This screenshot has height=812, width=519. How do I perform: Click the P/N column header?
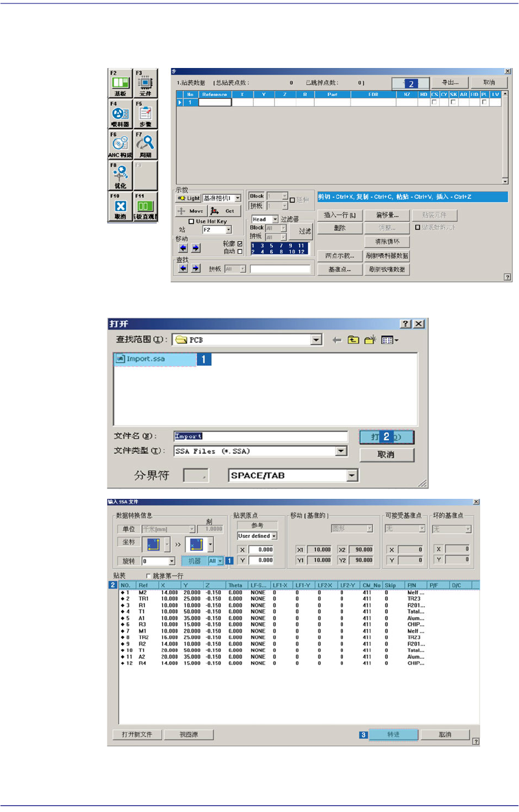pyautogui.click(x=416, y=586)
